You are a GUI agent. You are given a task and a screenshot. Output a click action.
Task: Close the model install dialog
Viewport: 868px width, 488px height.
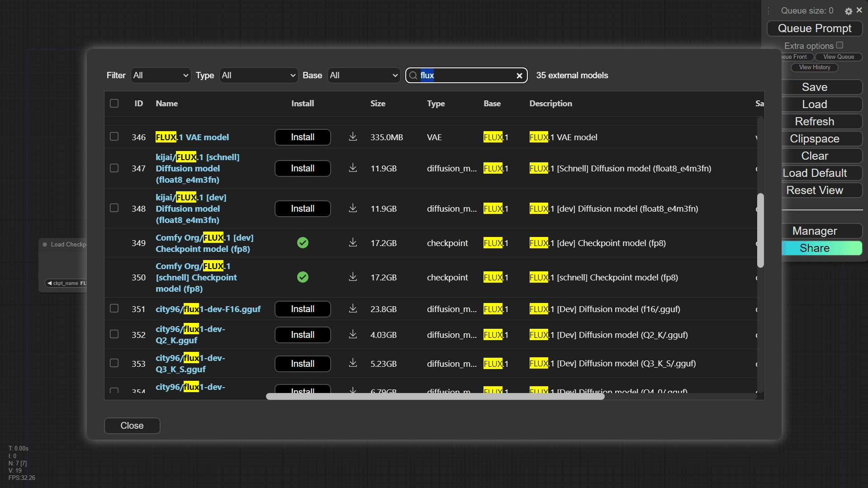click(132, 425)
